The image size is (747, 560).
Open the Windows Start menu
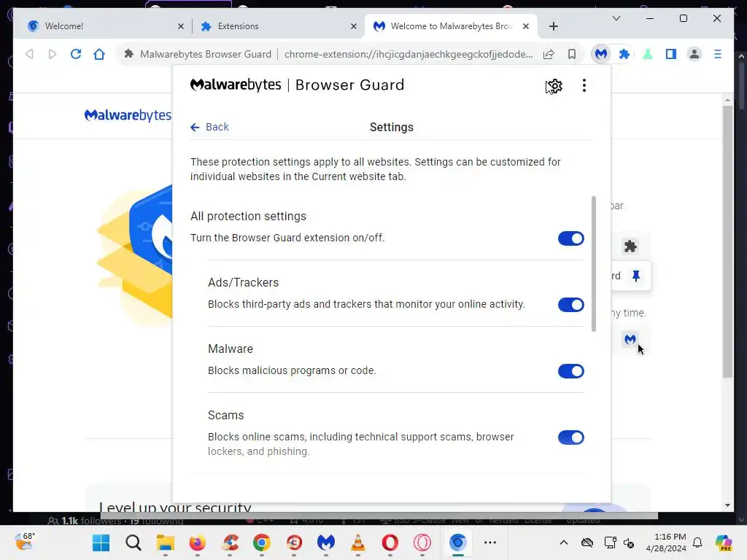(x=101, y=542)
